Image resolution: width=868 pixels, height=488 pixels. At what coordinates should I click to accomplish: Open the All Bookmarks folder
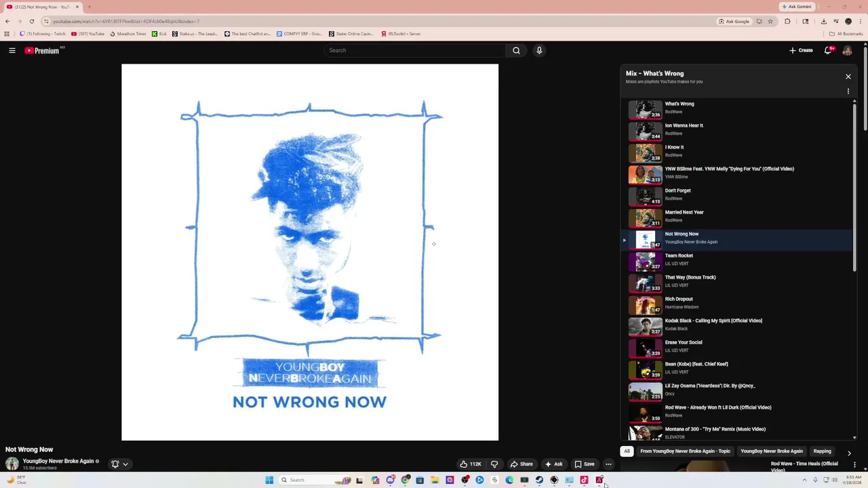[x=846, y=34]
